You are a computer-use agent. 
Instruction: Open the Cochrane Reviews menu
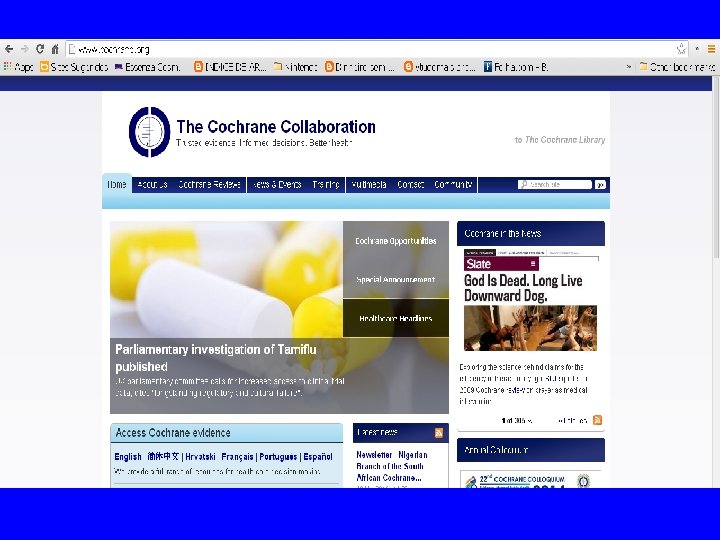pyautogui.click(x=209, y=185)
